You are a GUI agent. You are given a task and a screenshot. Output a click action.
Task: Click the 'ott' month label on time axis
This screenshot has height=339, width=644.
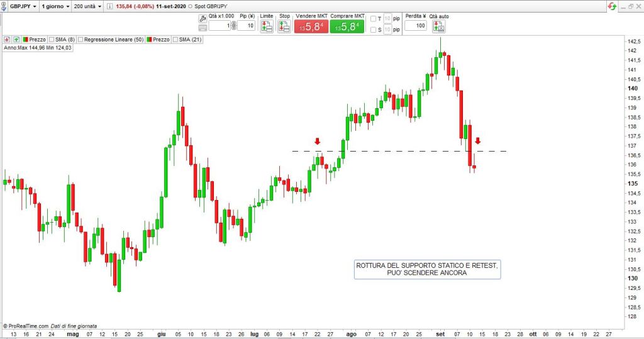coord(533,334)
